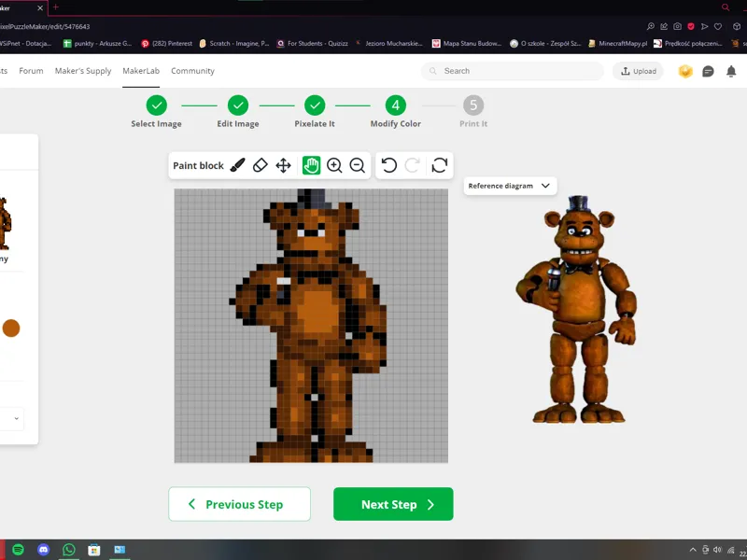Click the gold hexagon points icon

pyautogui.click(x=685, y=72)
